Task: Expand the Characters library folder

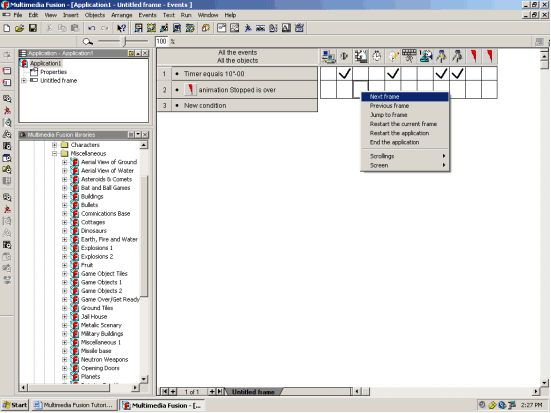Action: pos(54,145)
